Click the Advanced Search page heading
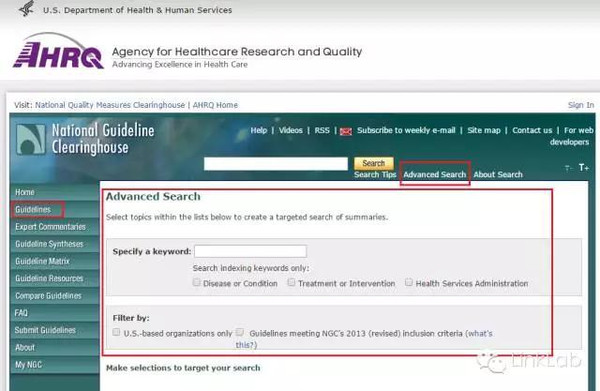600x391 pixels. 153,197
